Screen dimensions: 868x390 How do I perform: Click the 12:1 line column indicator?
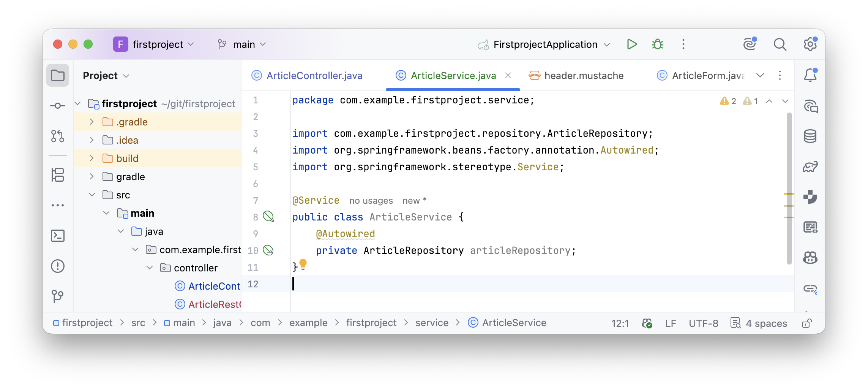(x=620, y=323)
